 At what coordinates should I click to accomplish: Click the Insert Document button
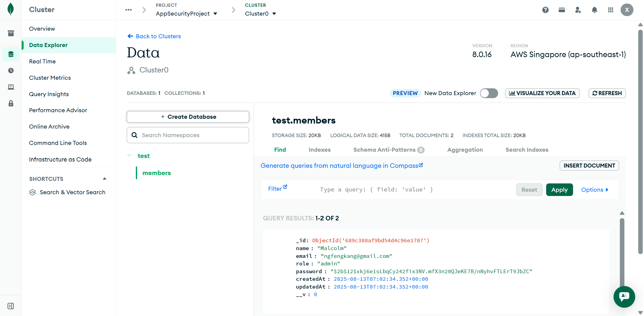tap(589, 166)
